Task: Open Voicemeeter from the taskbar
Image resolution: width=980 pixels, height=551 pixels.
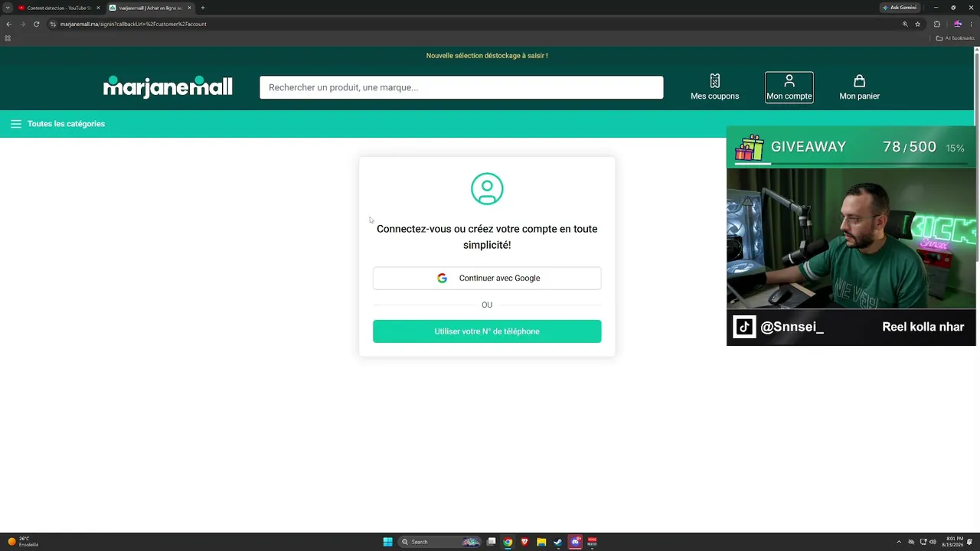Action: (592, 542)
